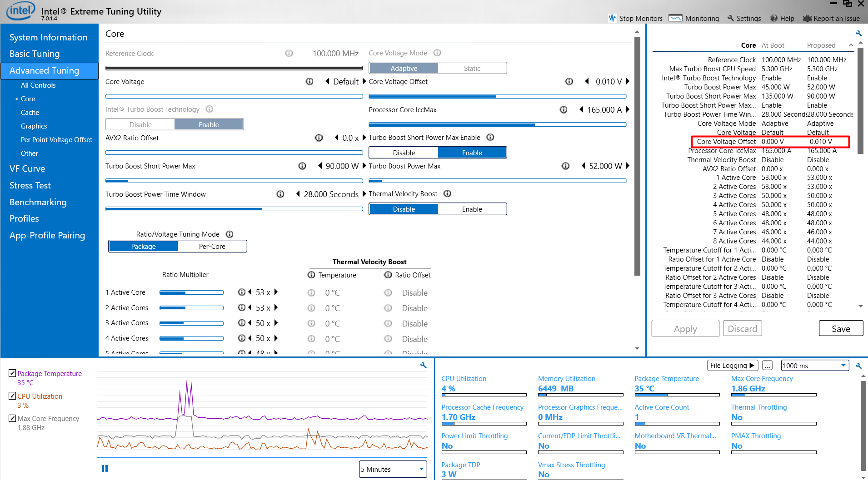Switch tuning mode to Per-Core

pos(212,246)
